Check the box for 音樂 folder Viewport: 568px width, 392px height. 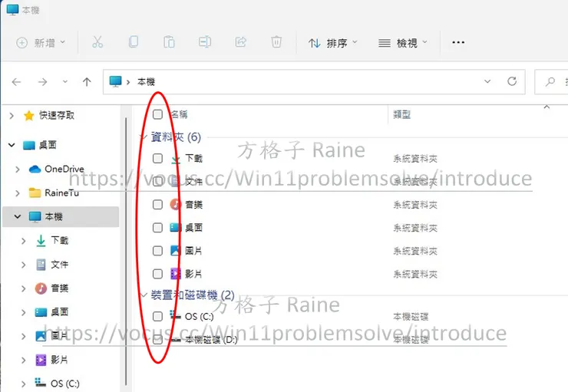pos(157,205)
